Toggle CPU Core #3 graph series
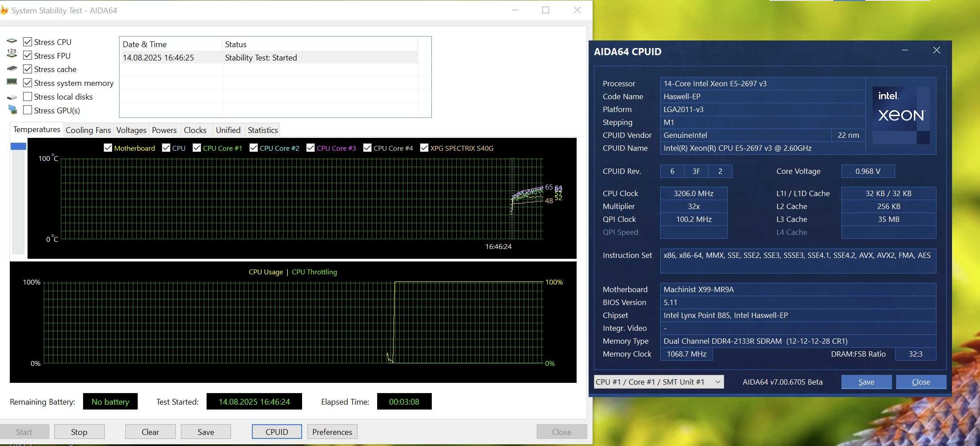Screen dimensions: 980x446 coord(311,148)
